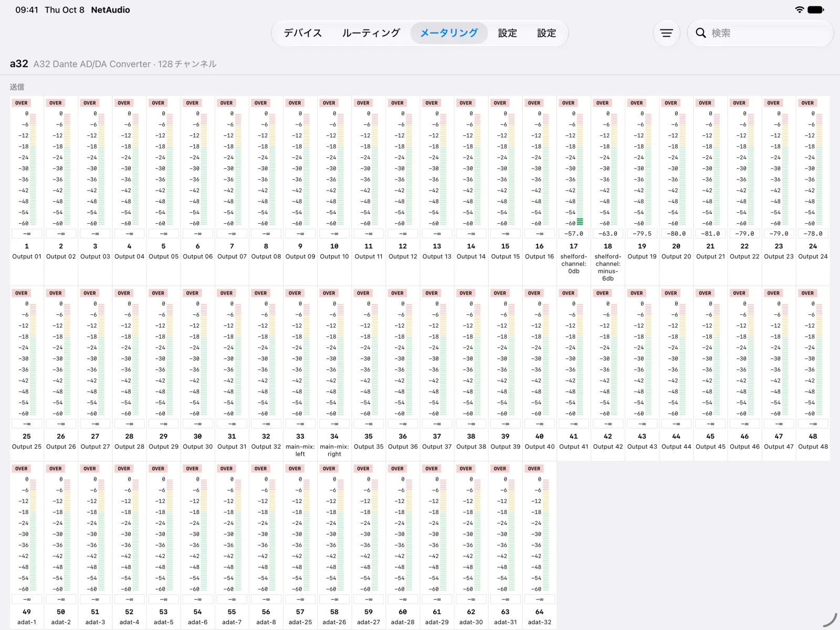840x630 pixels.
Task: Click the adat-8 label
Action: [266, 622]
